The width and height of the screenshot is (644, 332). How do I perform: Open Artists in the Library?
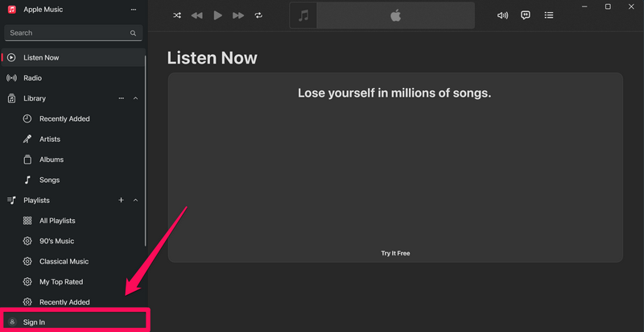point(50,139)
